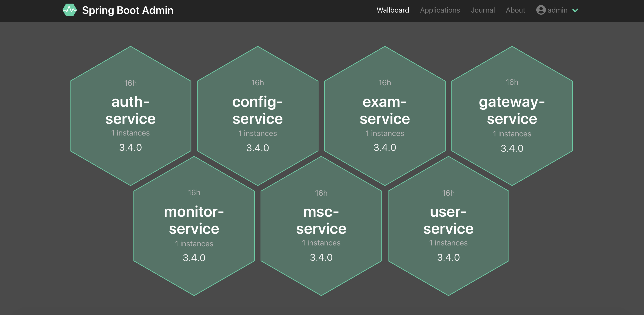Screen dimensions: 644x315
Task: Select the msc-service hexagon tile
Action: pos(321,226)
